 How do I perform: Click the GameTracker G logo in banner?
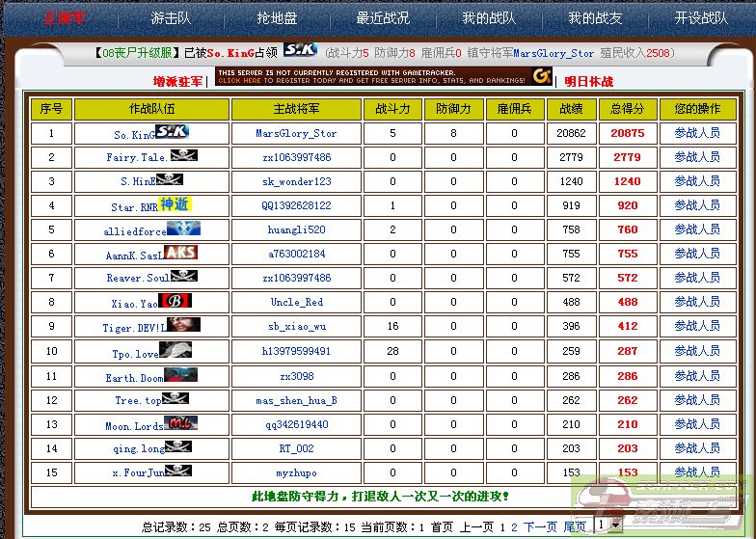point(542,76)
